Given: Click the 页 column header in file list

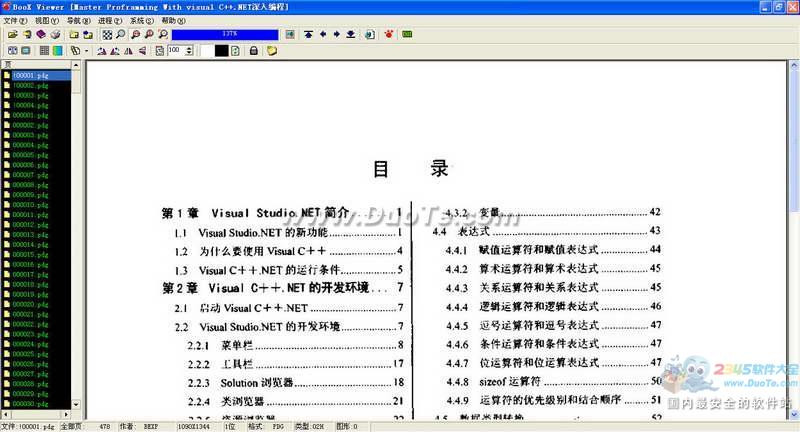Looking at the screenshot, I should [x=36, y=65].
